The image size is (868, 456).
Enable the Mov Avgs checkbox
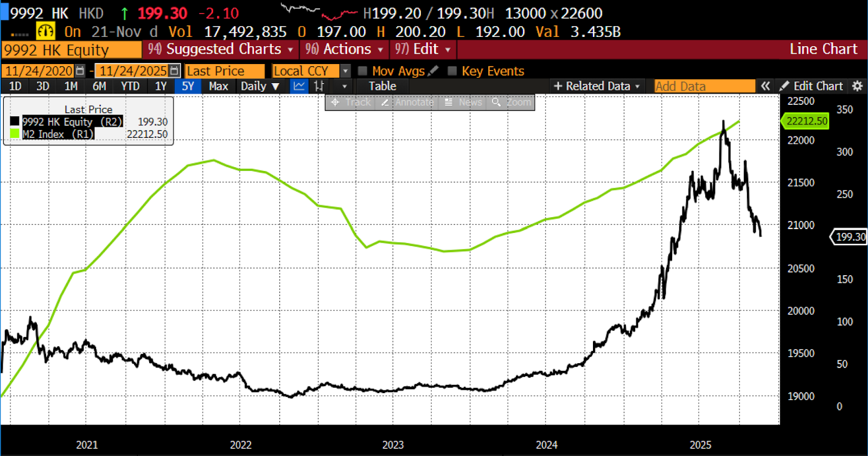coord(363,71)
